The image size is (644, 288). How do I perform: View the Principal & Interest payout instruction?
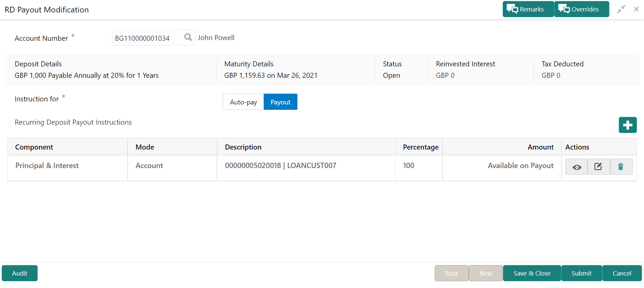pyautogui.click(x=576, y=167)
